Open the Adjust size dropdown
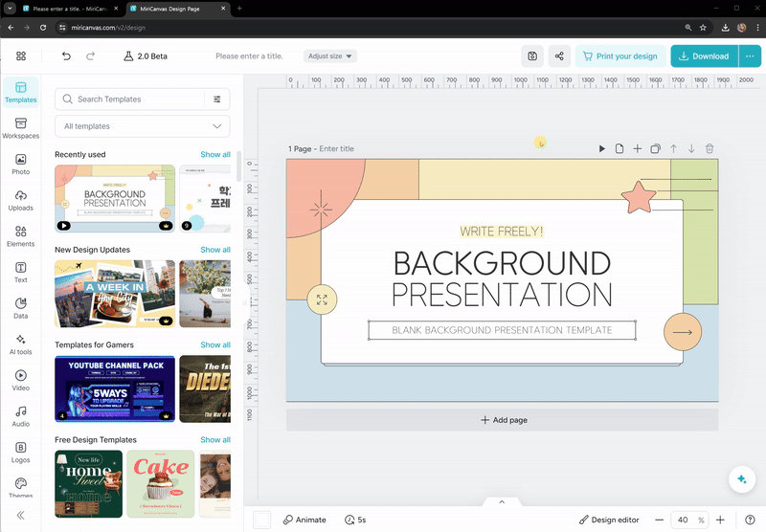Viewport: 766px width, 532px height. [x=330, y=56]
